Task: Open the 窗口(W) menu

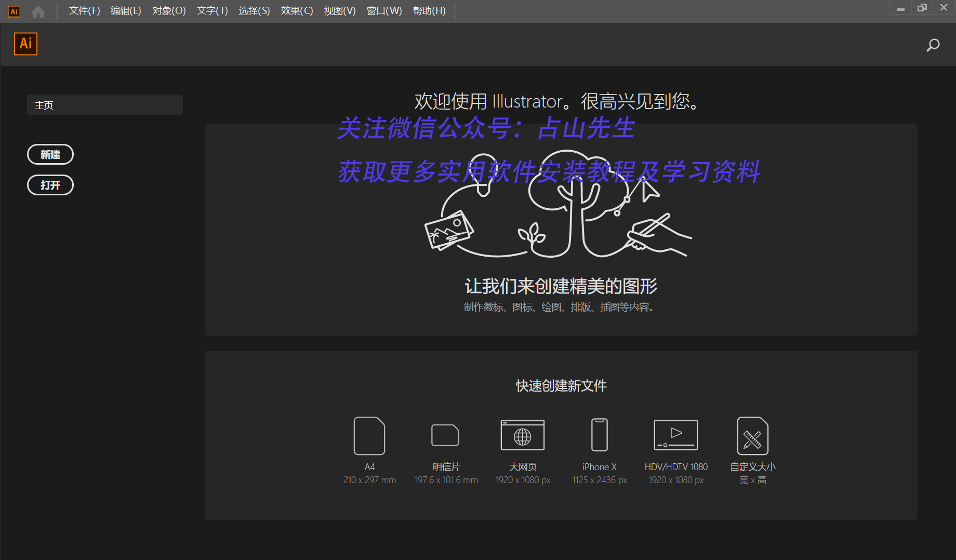Action: (384, 11)
